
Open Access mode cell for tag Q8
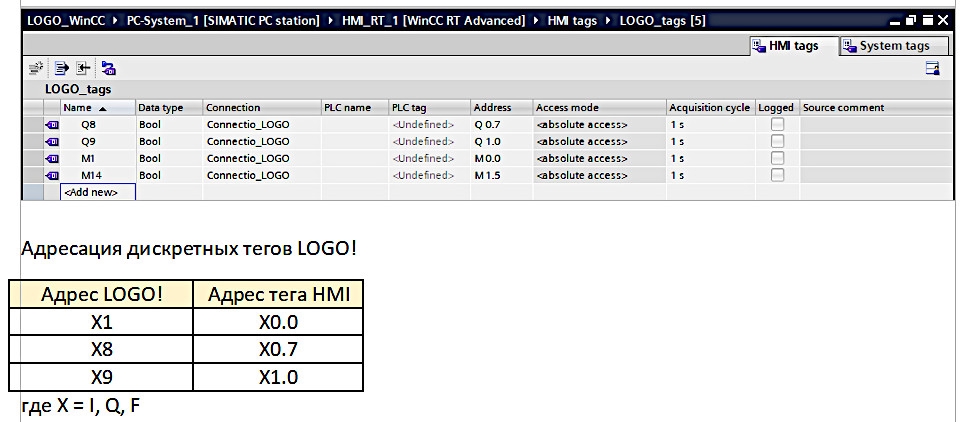click(599, 124)
